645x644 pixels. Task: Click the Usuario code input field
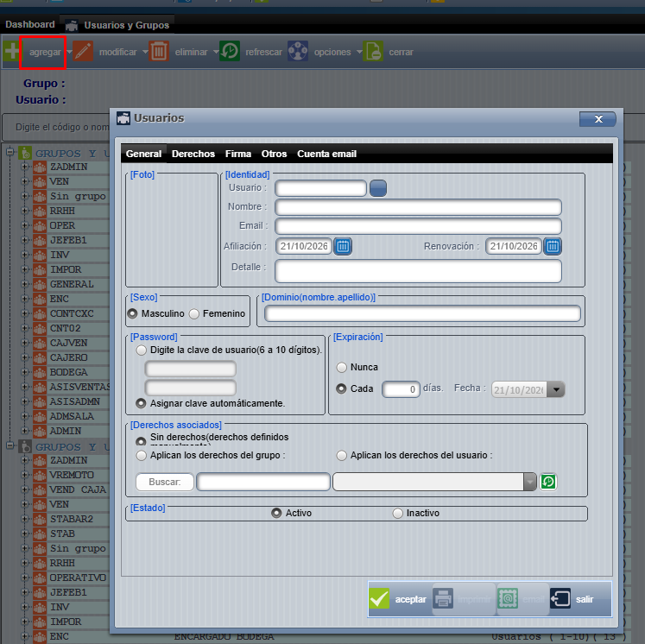click(320, 188)
